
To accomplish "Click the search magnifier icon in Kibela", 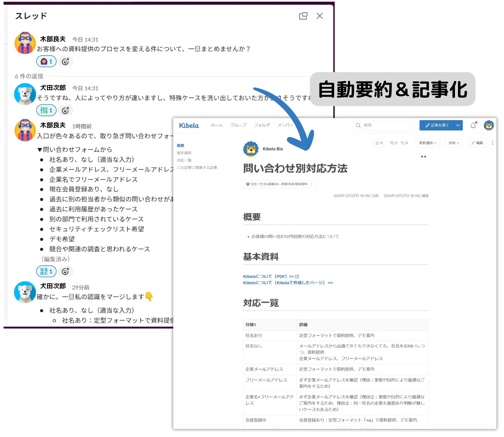I will click(359, 125).
